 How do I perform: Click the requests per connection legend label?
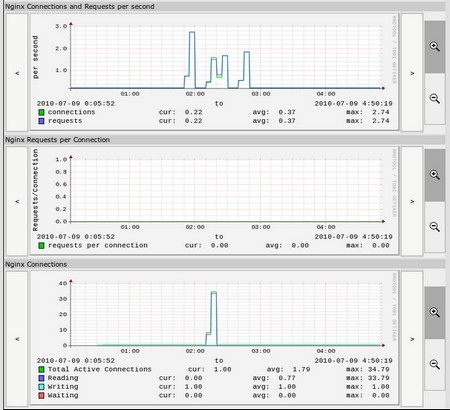98,245
